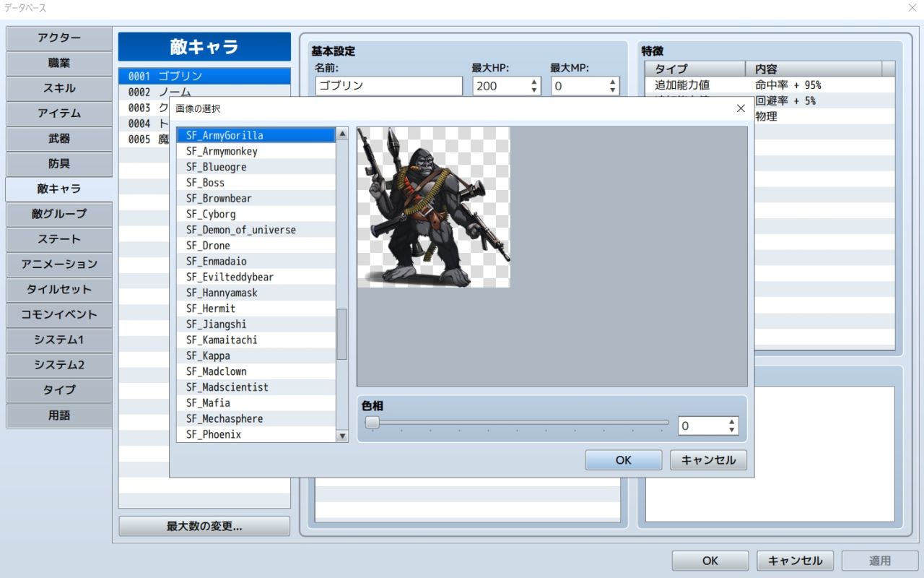The image size is (924, 578).
Task: Click the 色相 hue slider handle
Action: click(x=372, y=422)
